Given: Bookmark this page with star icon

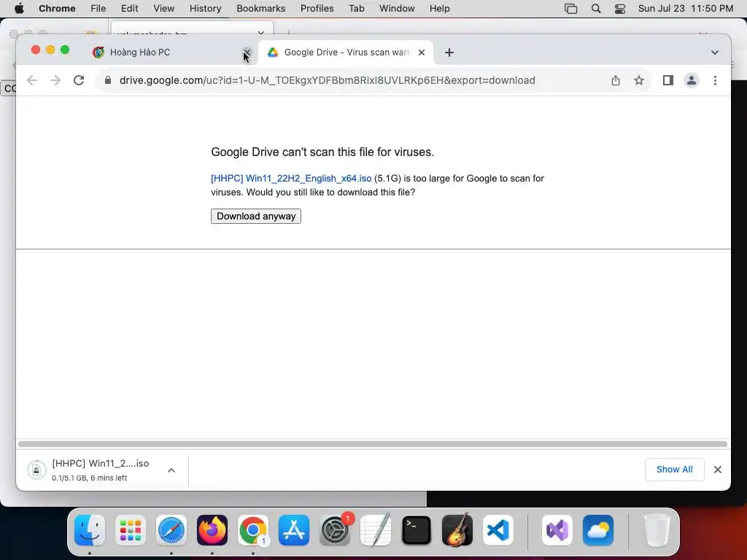Looking at the screenshot, I should [639, 80].
